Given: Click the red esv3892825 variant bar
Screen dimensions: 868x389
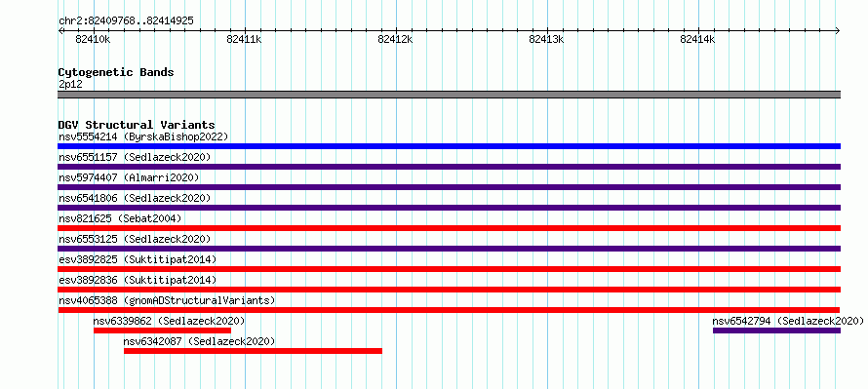Looking at the screenshot, I should (449, 269).
